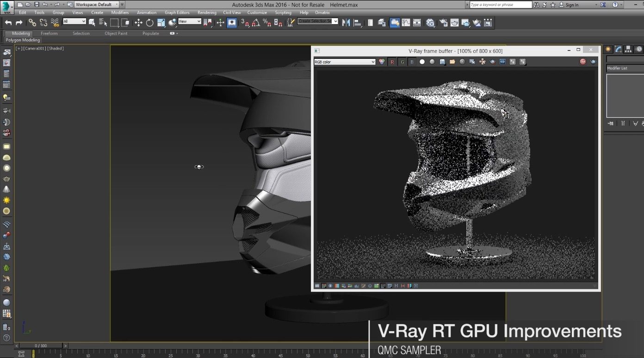Open the Rendered Frame Window icon
The height and width of the screenshot is (358, 644).
pyautogui.click(x=455, y=23)
